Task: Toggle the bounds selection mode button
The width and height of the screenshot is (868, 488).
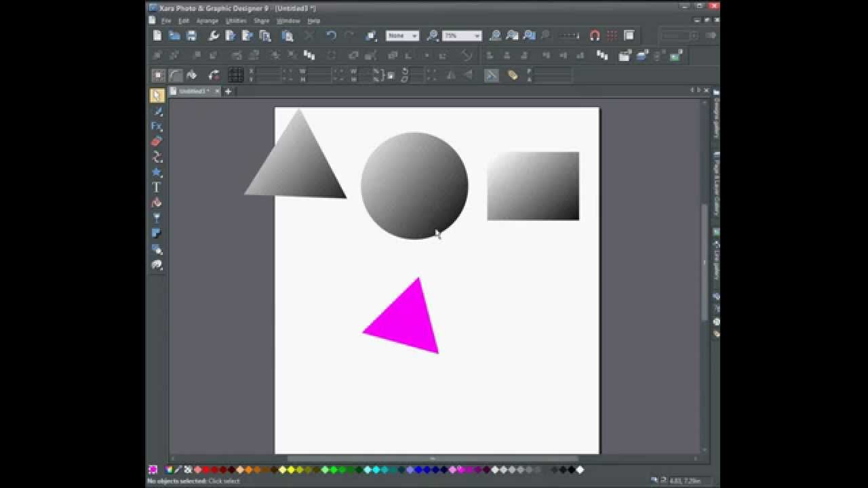Action: (157, 75)
